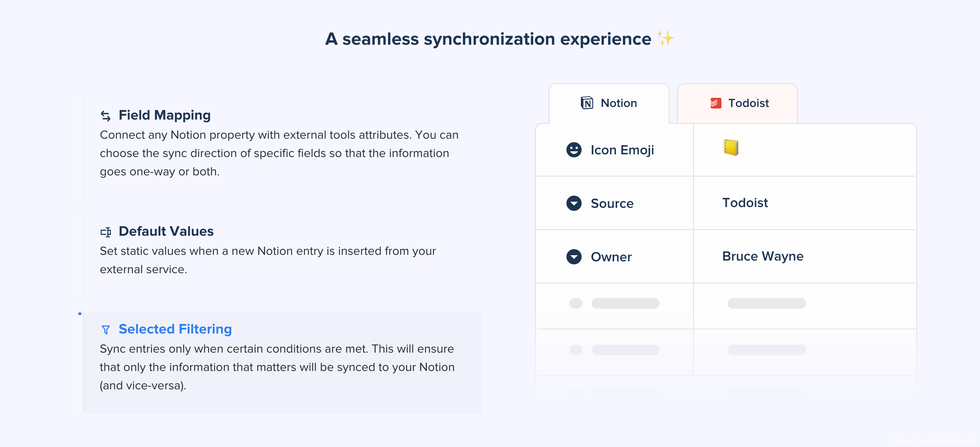
Task: Click the Icon Emoji field label
Action: (622, 150)
